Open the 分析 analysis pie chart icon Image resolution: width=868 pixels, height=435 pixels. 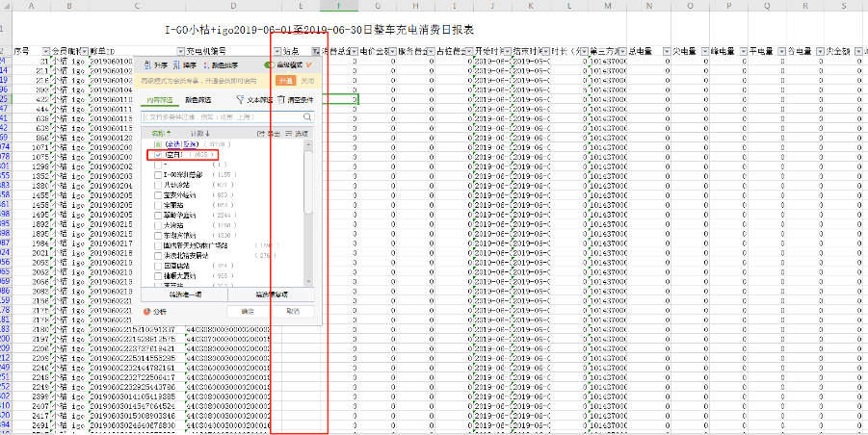147,311
